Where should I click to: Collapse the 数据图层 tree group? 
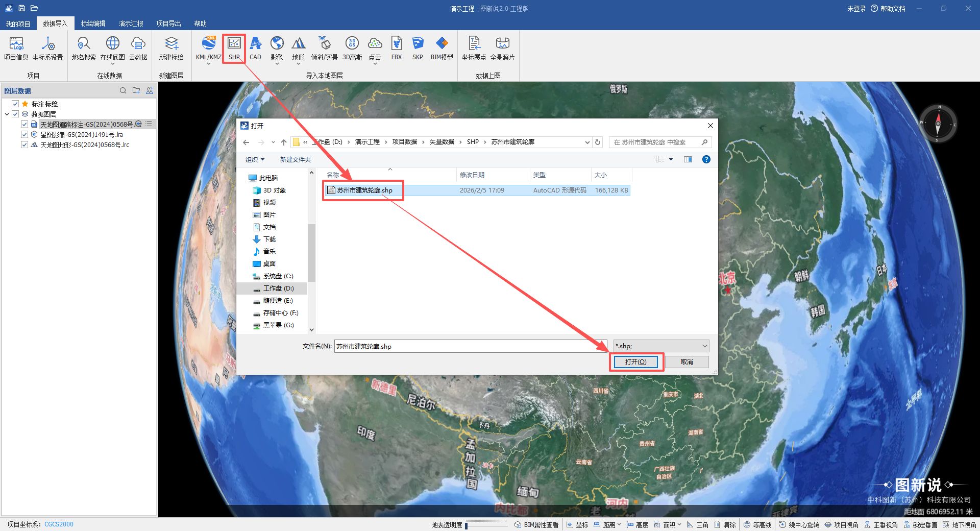click(x=7, y=114)
